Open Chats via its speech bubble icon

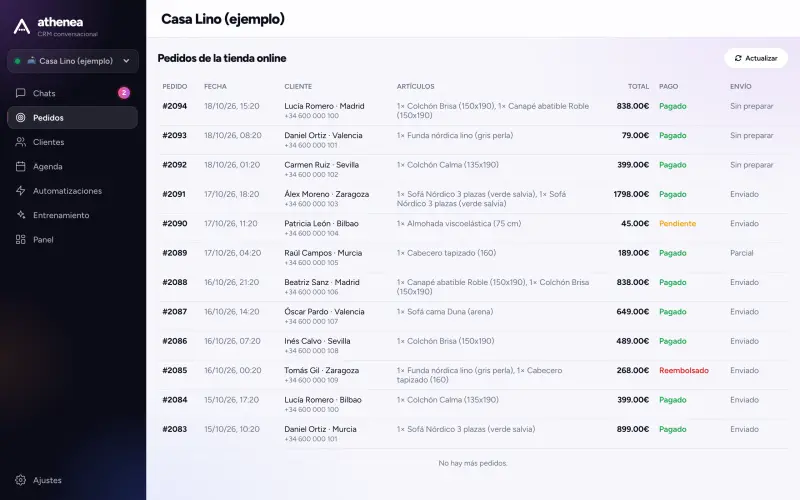pos(20,93)
